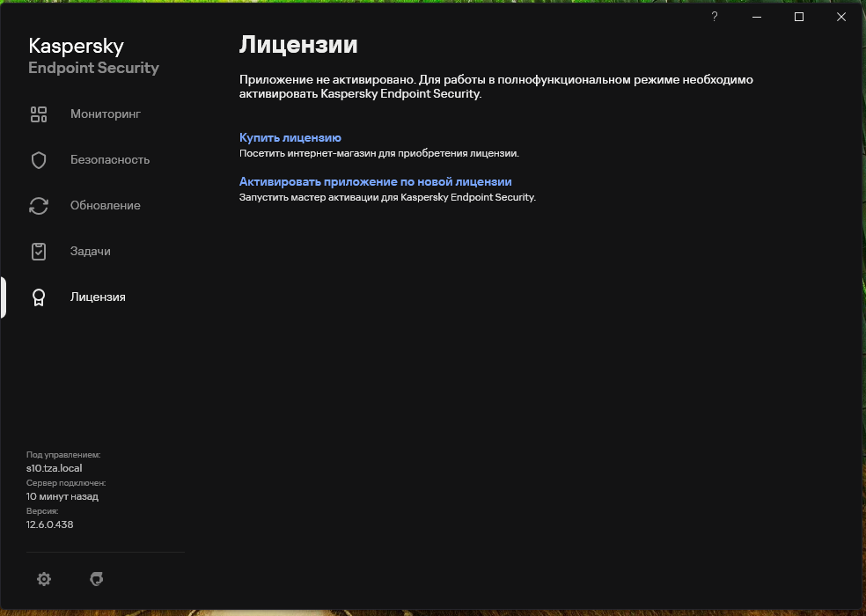Open help with the question mark icon
Viewport: 866px width, 616px height.
point(715,17)
